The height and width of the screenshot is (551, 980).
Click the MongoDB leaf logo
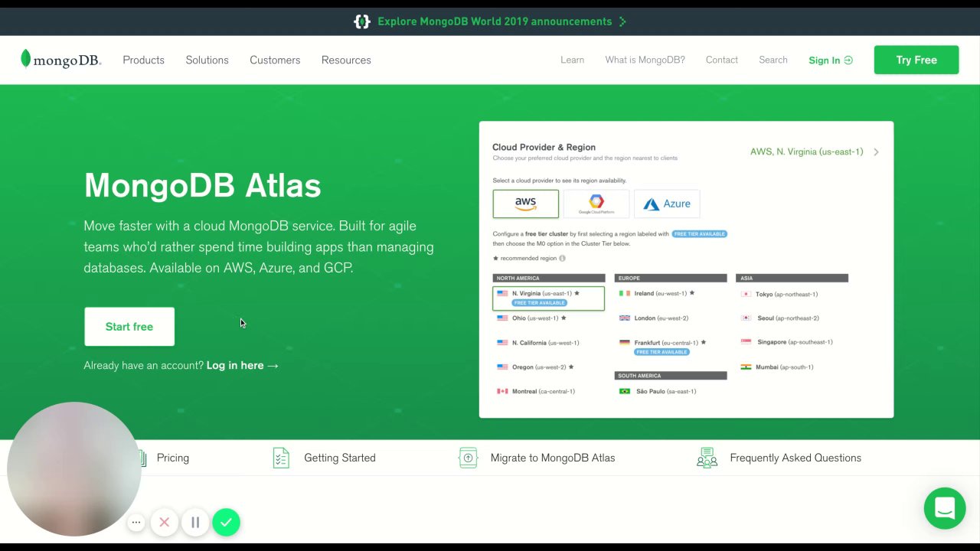25,59
